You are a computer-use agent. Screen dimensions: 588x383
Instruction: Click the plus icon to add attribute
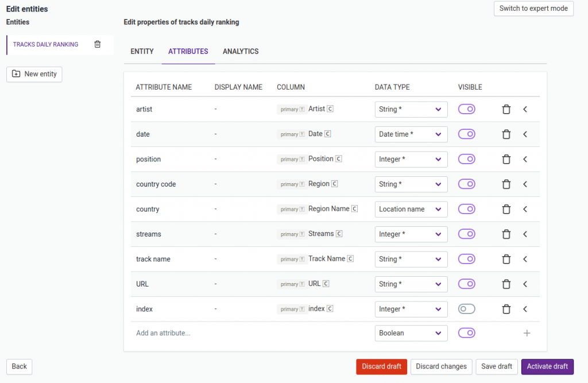point(527,333)
